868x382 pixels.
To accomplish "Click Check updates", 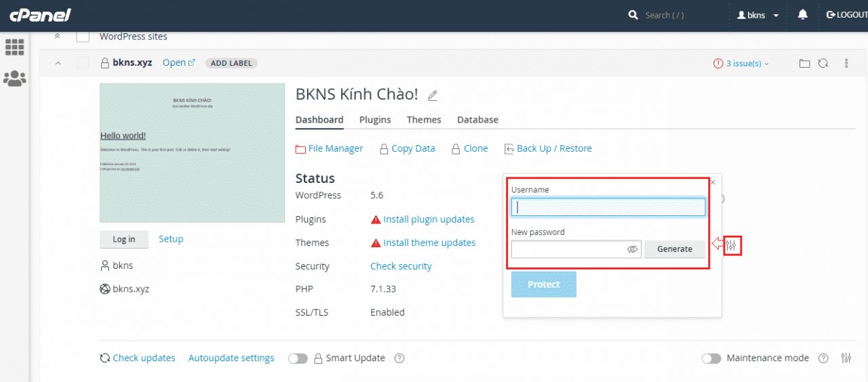I will pyautogui.click(x=138, y=358).
